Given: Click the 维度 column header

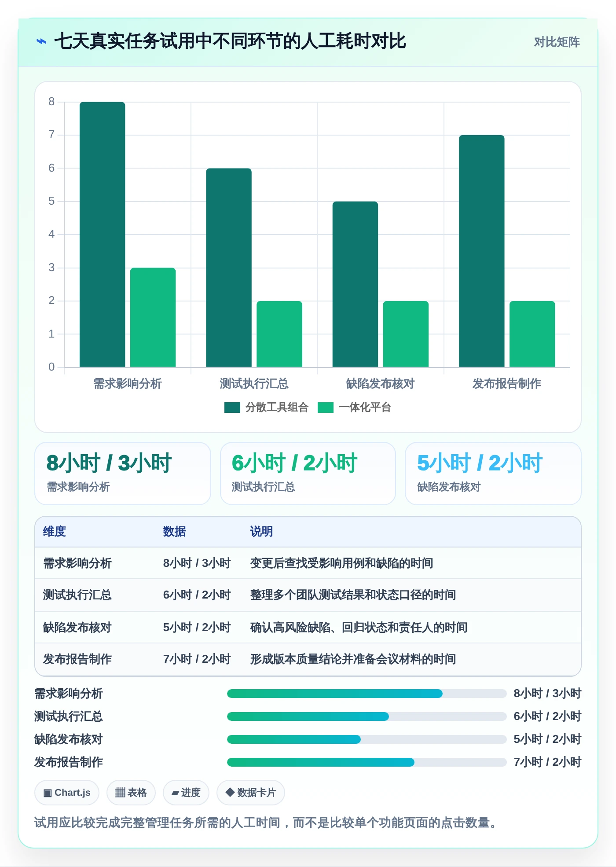Looking at the screenshot, I should (55, 532).
